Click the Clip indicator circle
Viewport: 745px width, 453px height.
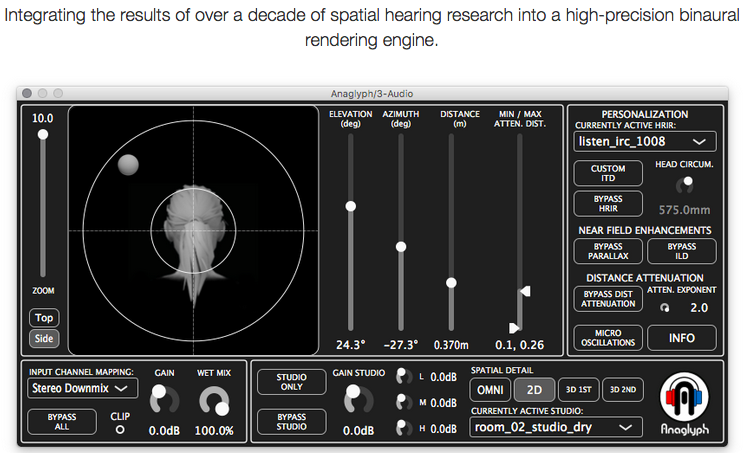click(120, 430)
